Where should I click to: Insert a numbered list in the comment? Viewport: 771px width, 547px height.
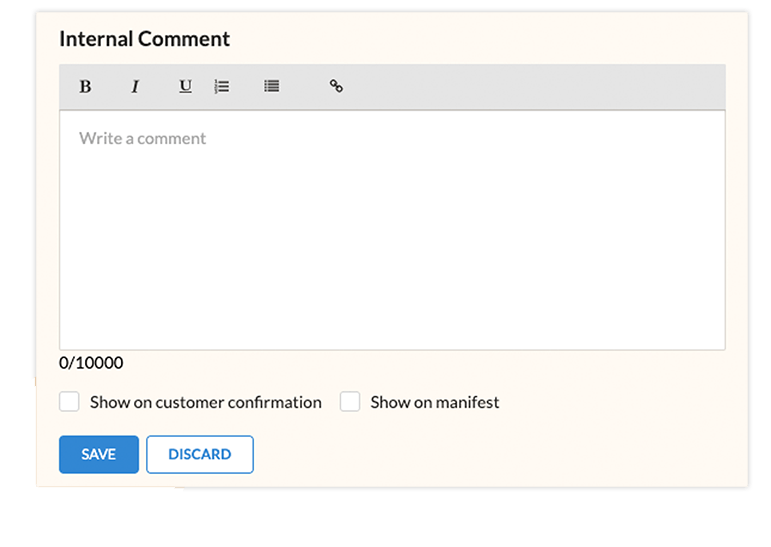(x=222, y=87)
